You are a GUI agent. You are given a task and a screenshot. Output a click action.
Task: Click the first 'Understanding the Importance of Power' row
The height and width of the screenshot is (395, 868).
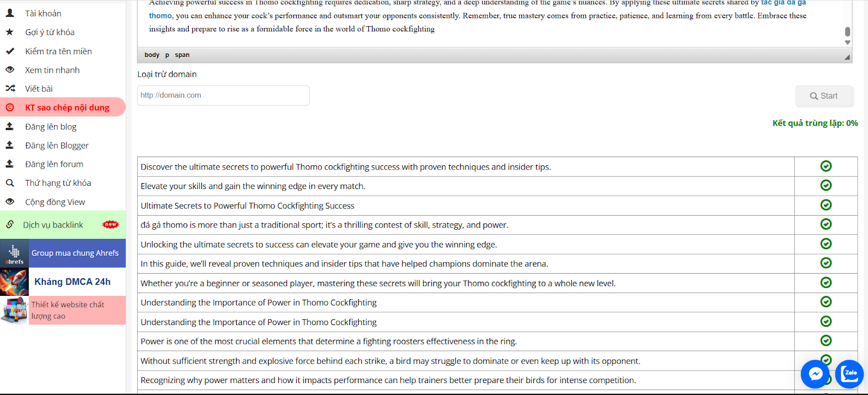coord(466,302)
